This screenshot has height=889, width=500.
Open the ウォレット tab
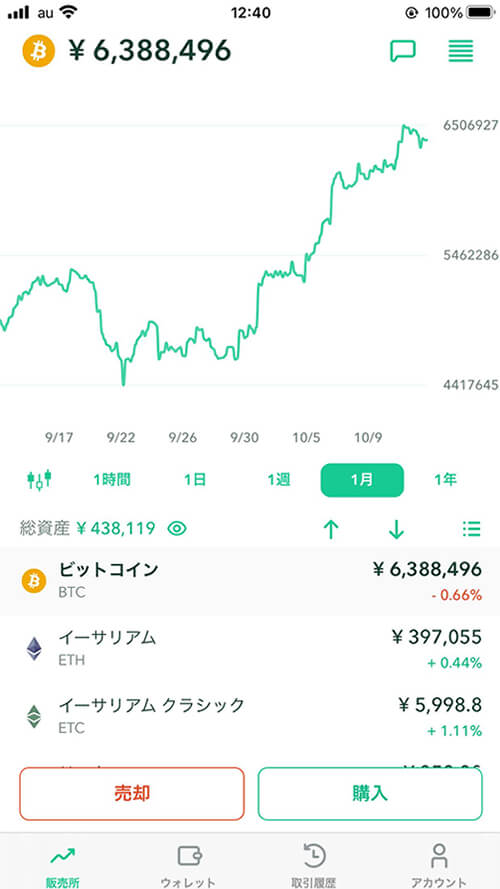188,864
